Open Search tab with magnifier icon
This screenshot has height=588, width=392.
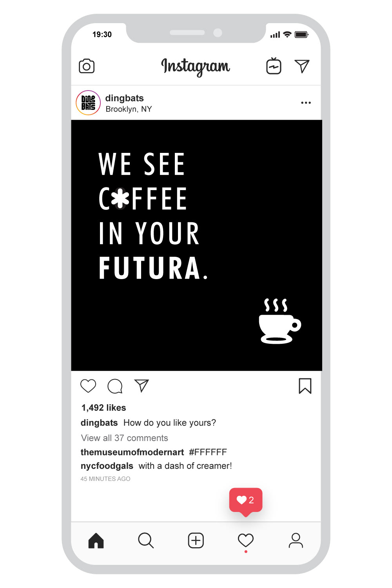click(146, 541)
